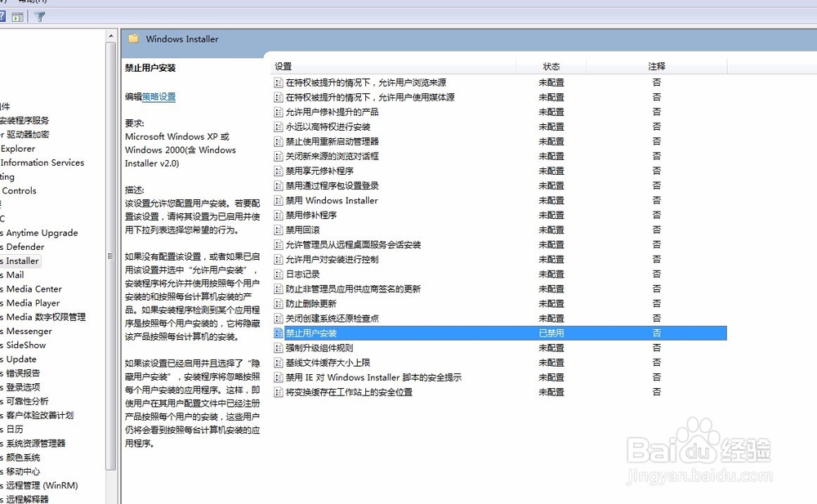Select Messenger item in the tree

(x=29, y=332)
